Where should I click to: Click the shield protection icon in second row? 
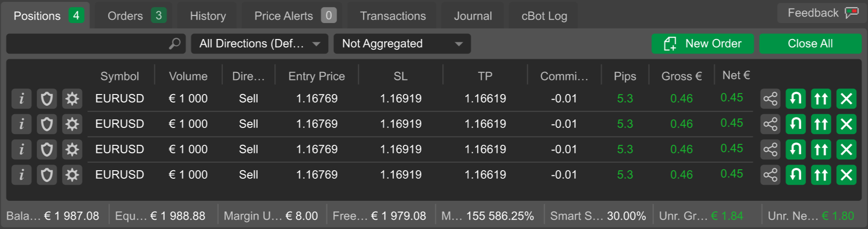46,124
